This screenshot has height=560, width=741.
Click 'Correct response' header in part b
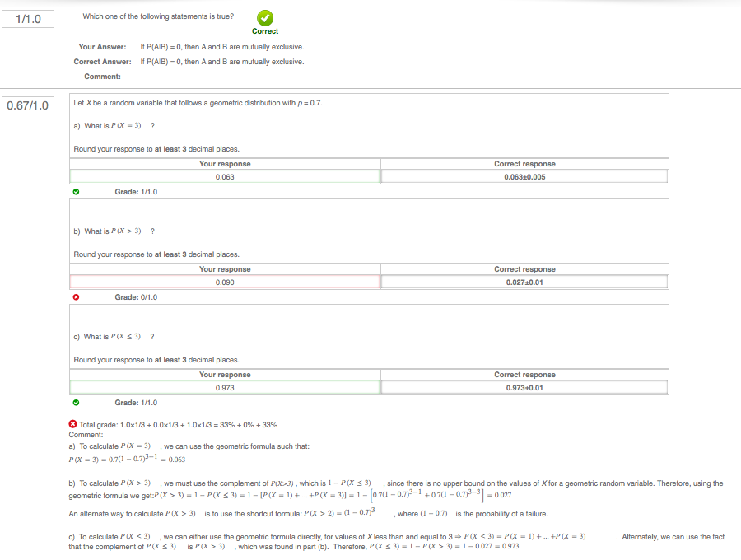524,269
